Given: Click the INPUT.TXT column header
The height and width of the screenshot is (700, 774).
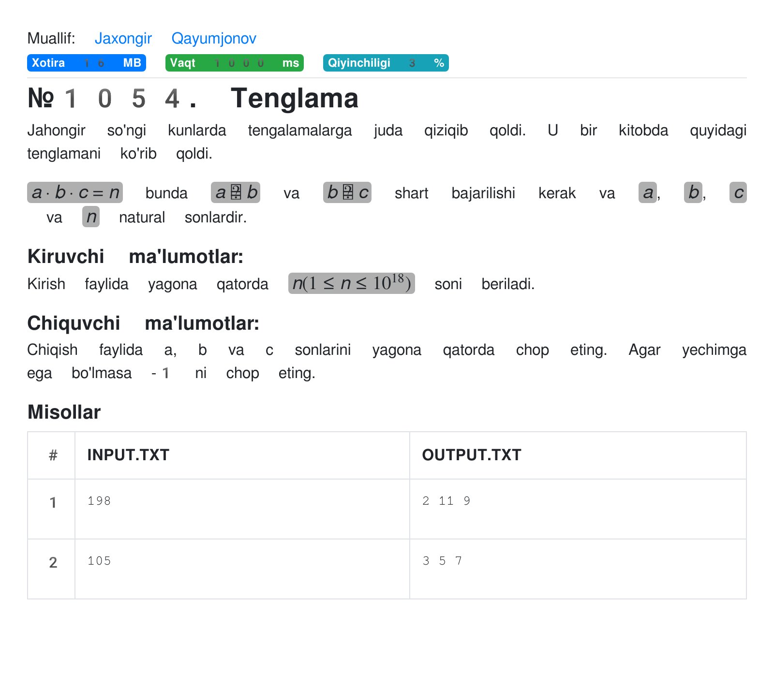Looking at the screenshot, I should click(128, 455).
